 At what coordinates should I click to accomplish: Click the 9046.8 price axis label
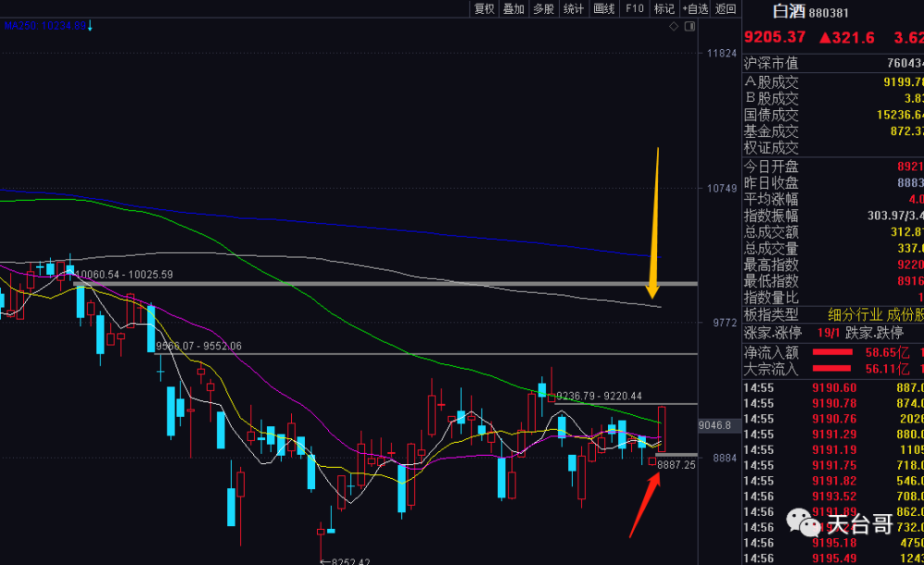point(715,425)
